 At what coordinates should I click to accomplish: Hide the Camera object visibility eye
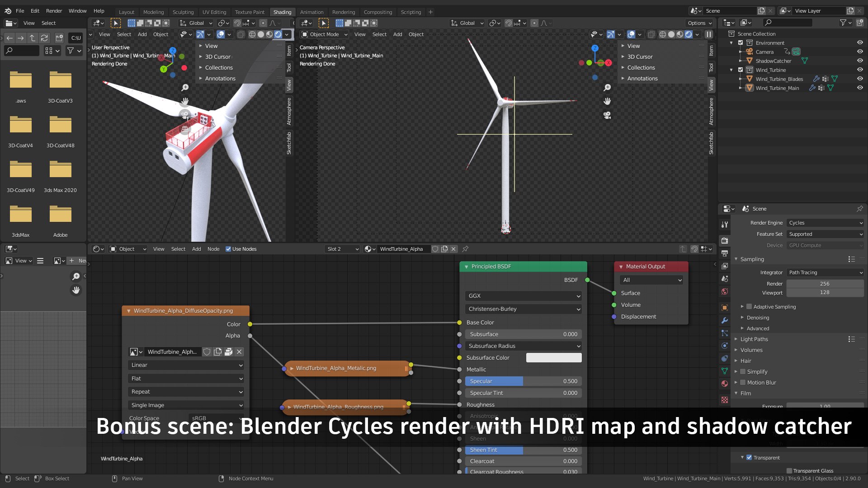click(x=860, y=52)
